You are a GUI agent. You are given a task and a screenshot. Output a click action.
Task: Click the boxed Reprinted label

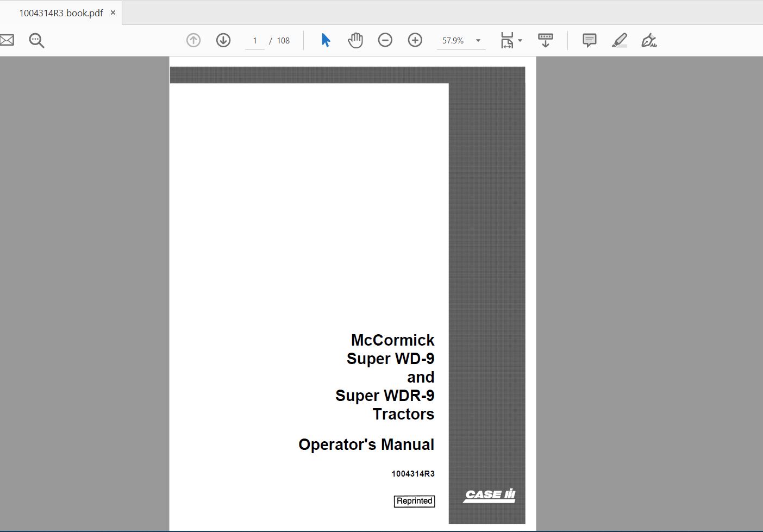coord(414,501)
